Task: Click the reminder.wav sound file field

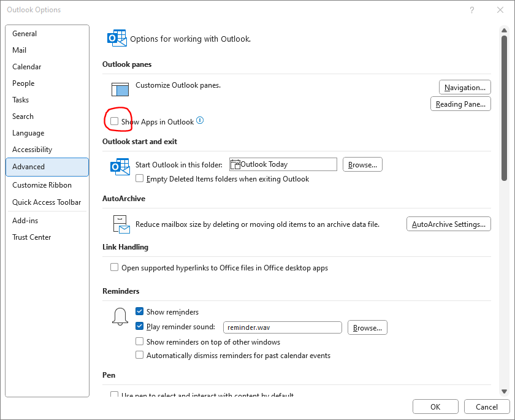Action: pyautogui.click(x=283, y=327)
